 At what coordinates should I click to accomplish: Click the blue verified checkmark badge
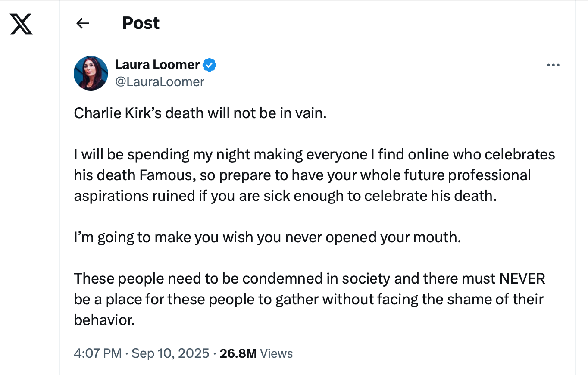click(210, 65)
